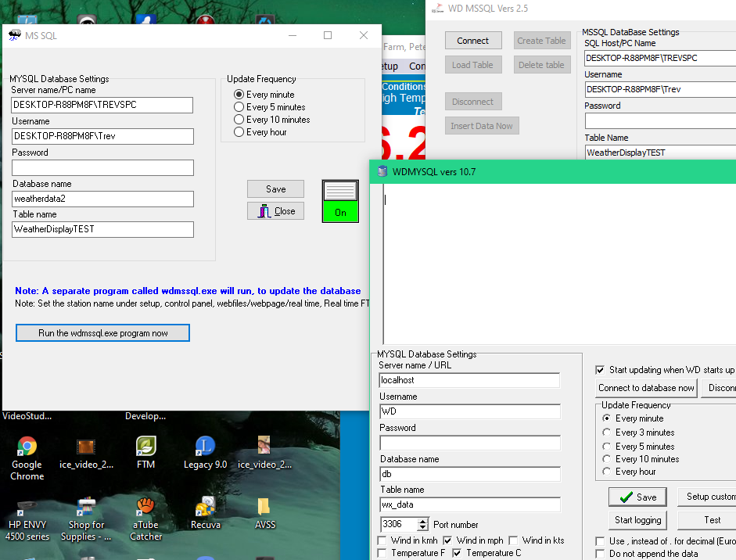Check the Temperature F box
This screenshot has height=560, width=736.
382,553
